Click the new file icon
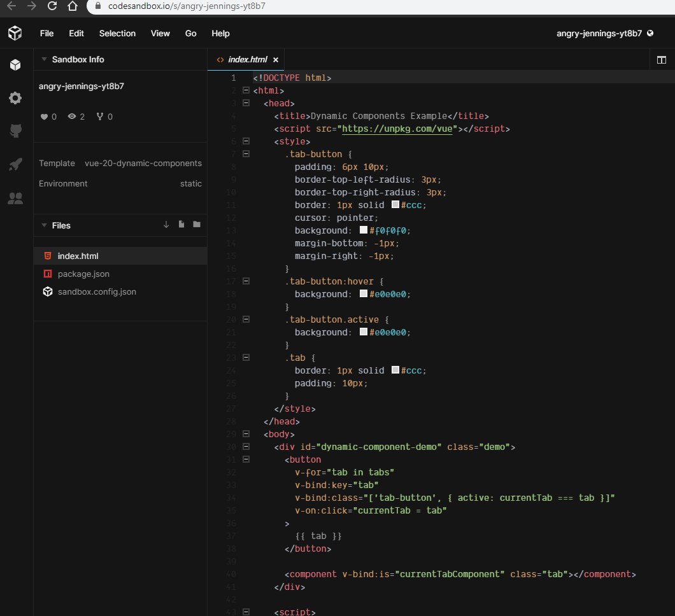The height and width of the screenshot is (616, 675). point(181,225)
